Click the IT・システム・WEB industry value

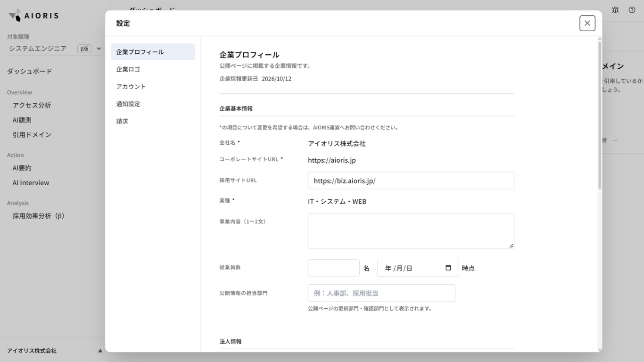[x=337, y=202]
